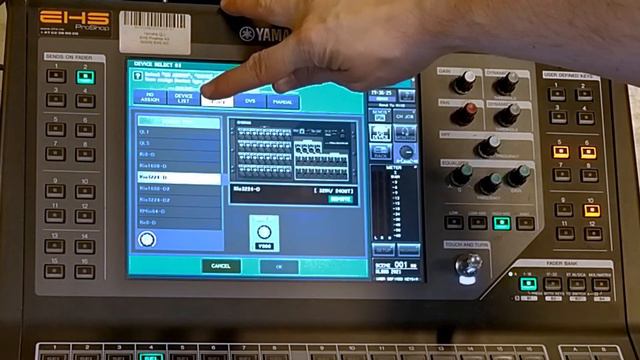Toggle Sends On Fader key 13

pyautogui.click(x=54, y=246)
